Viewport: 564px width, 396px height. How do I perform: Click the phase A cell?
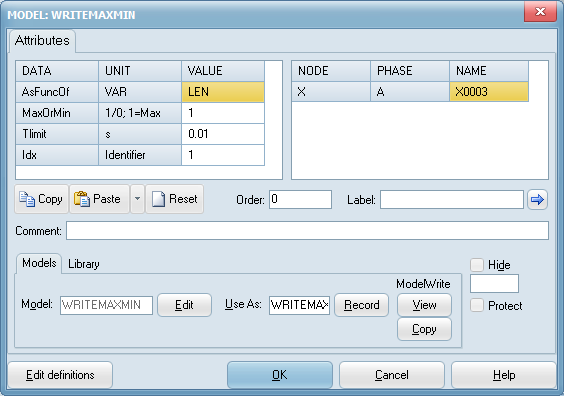click(x=410, y=92)
